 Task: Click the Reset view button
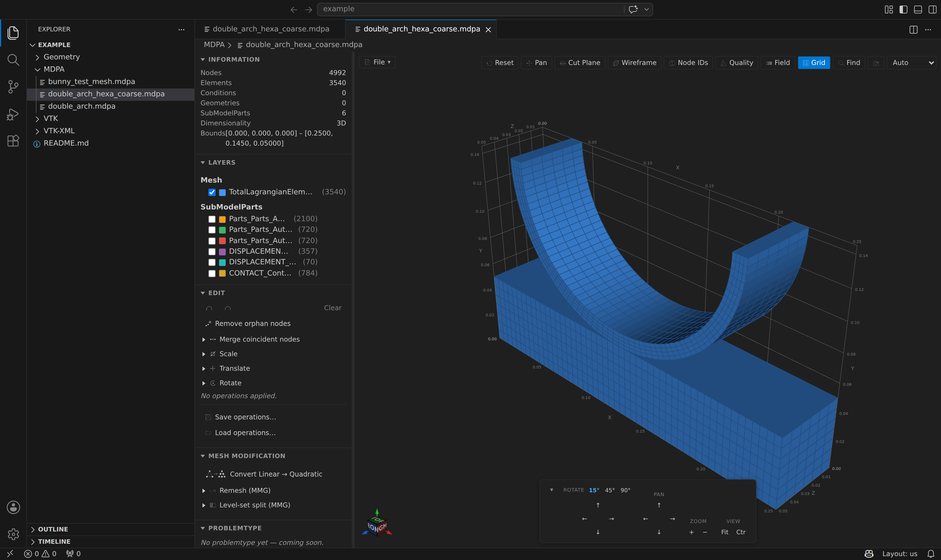pos(500,63)
